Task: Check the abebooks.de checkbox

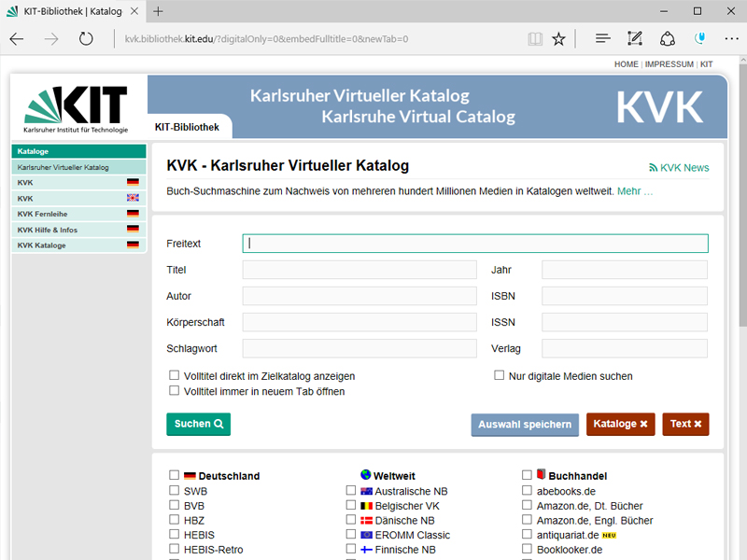Action: click(x=527, y=490)
